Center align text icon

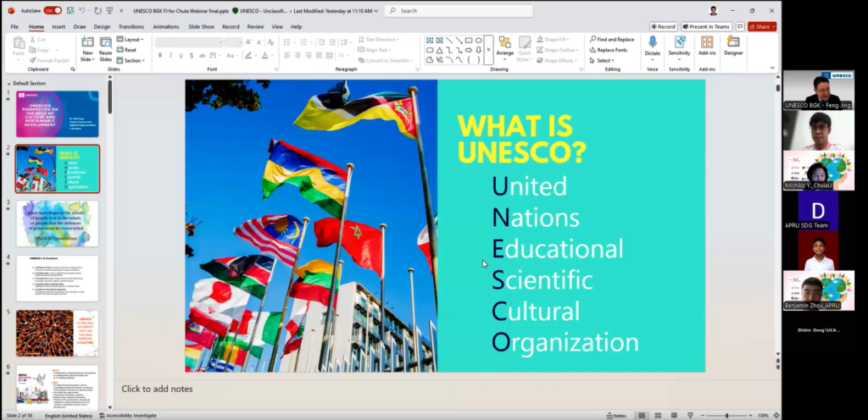[x=298, y=55]
